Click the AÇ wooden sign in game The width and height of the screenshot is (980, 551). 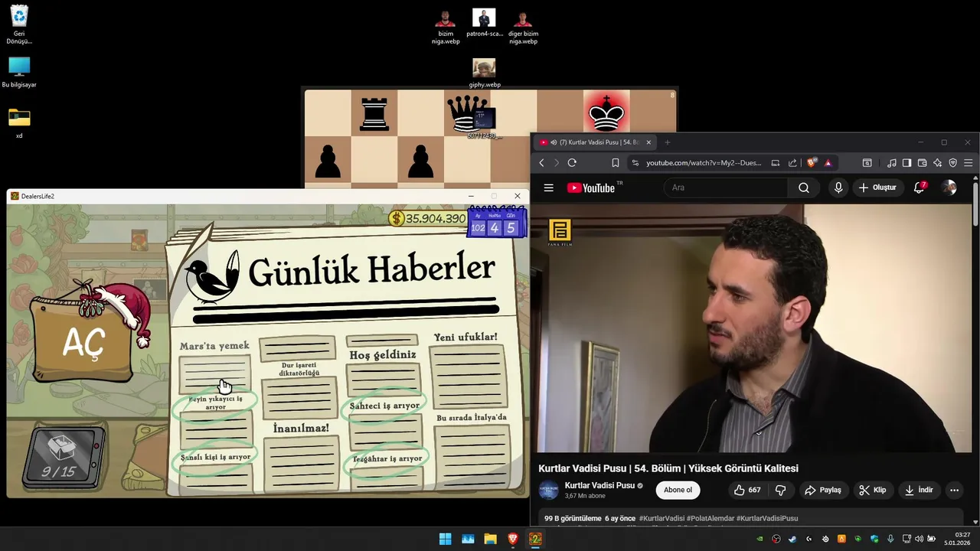(83, 343)
